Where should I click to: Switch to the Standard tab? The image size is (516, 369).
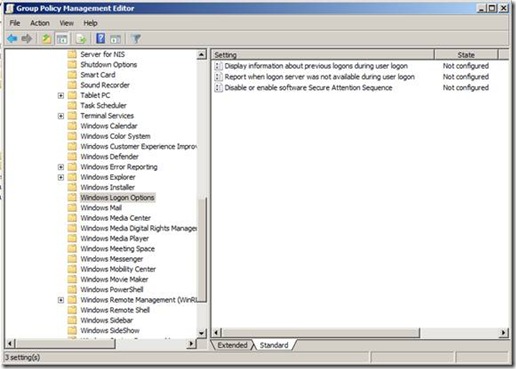tap(274, 345)
